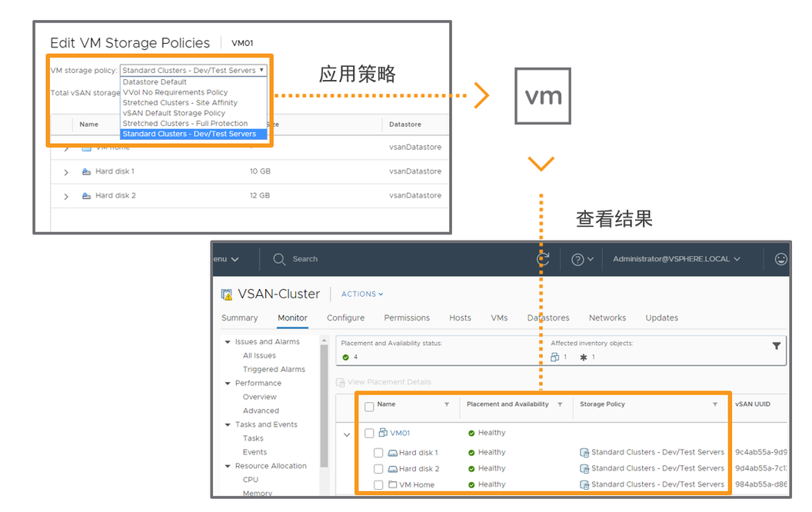
Task: Click the storage policy icon in Hard disk 1 row
Action: point(584,453)
